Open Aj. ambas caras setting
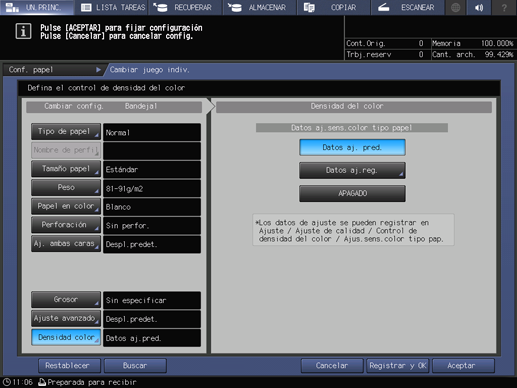Viewport: 517px width, 388px height. coord(66,244)
